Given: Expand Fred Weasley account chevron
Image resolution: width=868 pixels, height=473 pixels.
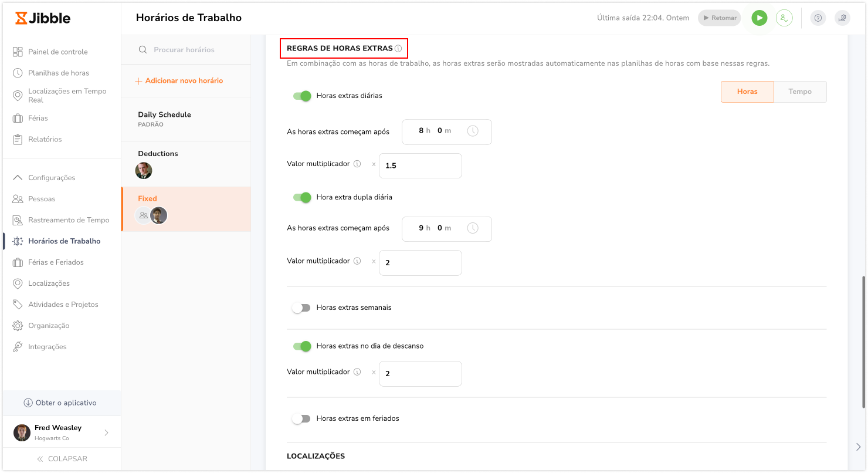Looking at the screenshot, I should (106, 433).
